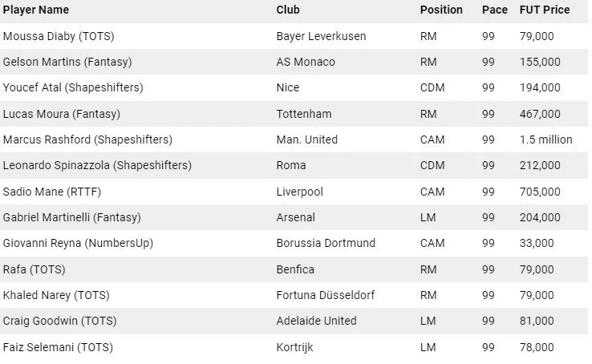The height and width of the screenshot is (364, 592).
Task: Click the Position column header
Action: pos(441,10)
